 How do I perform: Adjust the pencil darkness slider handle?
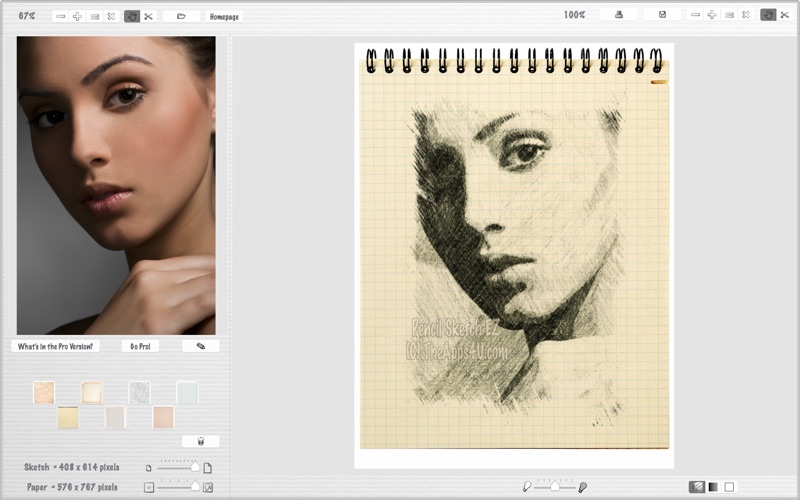[x=555, y=486]
